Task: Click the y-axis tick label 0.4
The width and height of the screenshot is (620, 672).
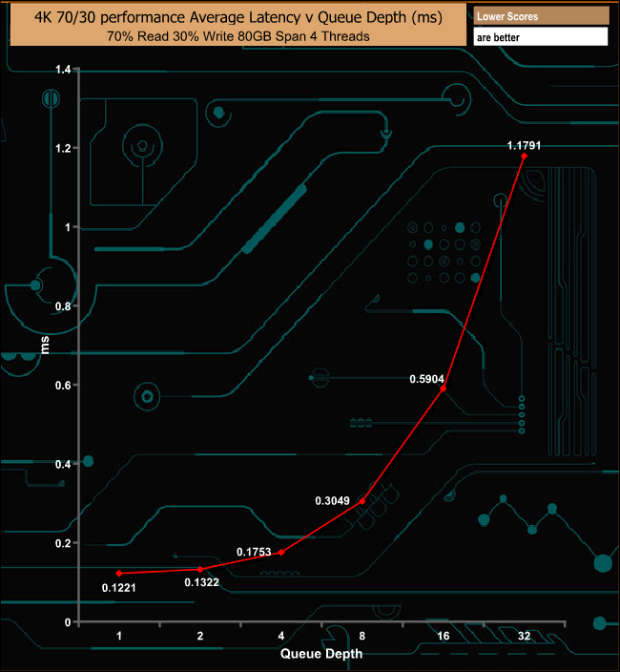Action: (63, 464)
